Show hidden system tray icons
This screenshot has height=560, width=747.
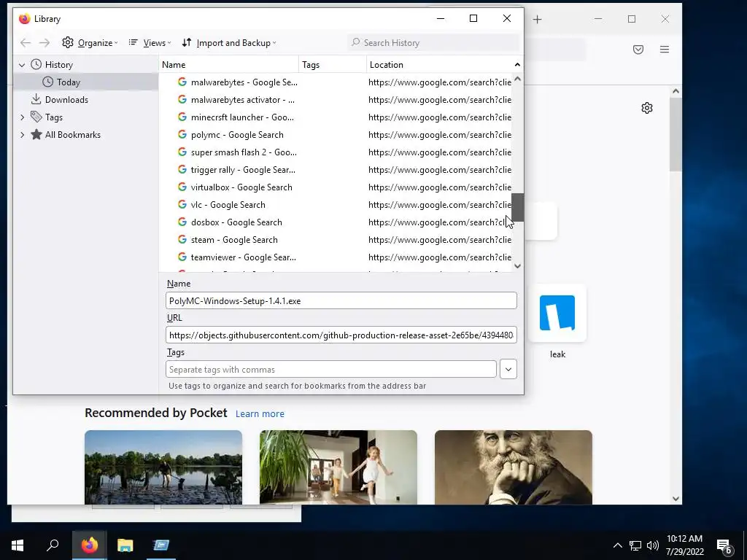coord(617,545)
